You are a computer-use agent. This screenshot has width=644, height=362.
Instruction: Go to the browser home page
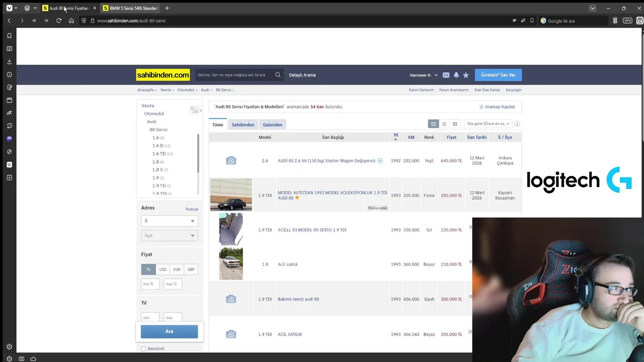(71, 21)
